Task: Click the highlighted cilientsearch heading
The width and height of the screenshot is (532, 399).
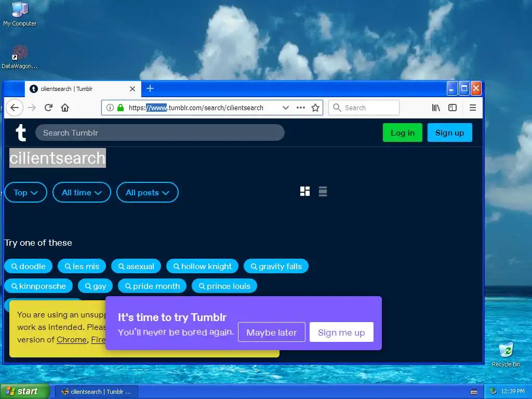Action: [x=58, y=158]
